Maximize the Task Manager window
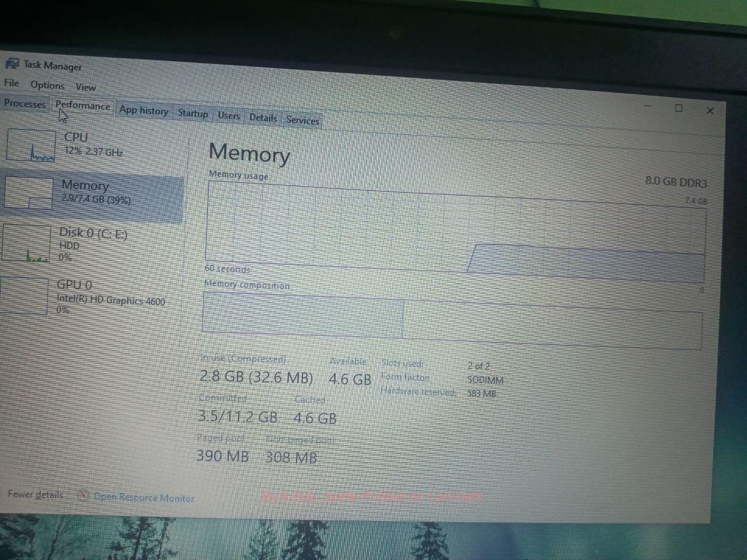747x560 pixels. point(679,108)
